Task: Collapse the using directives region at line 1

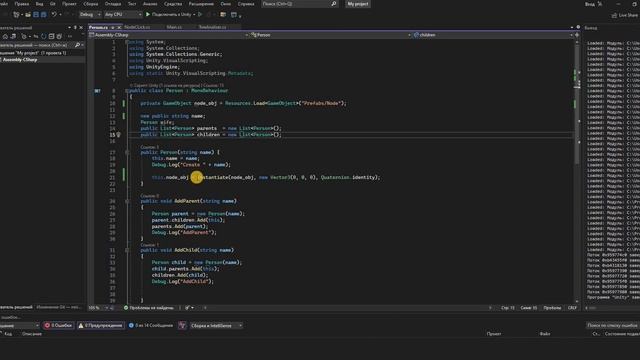Action: 127,42
